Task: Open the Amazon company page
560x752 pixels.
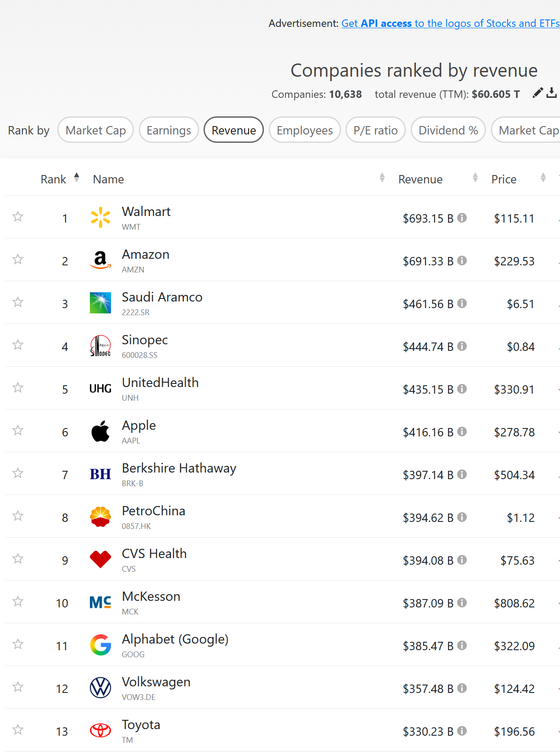Action: [x=145, y=254]
